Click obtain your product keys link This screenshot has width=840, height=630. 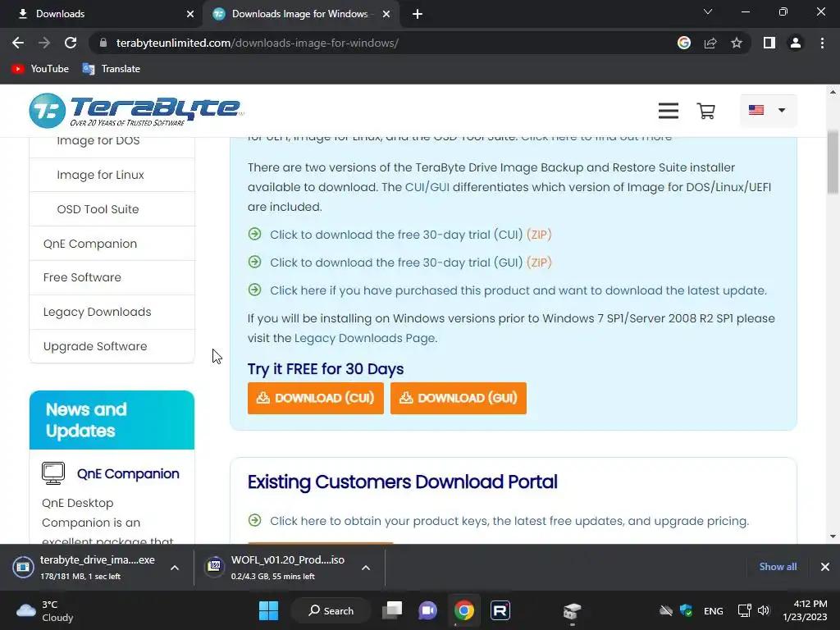point(509,521)
